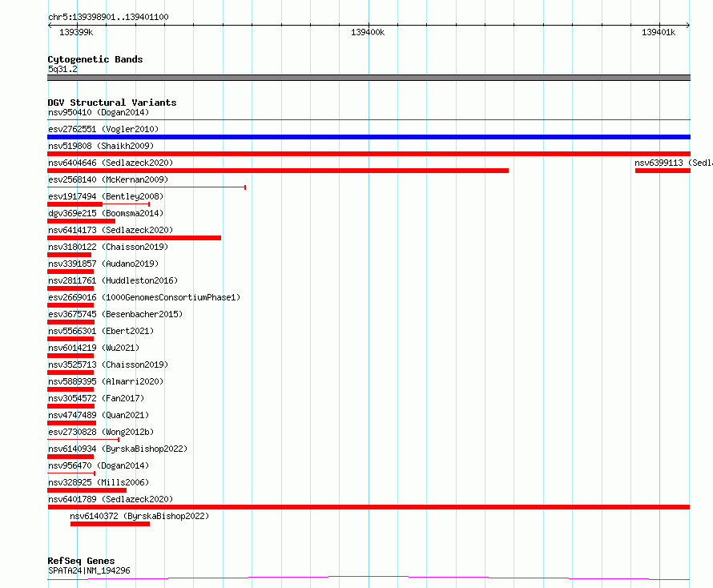Click the red bar under nsv328925
This screenshot has width=713, height=588.
87,490
